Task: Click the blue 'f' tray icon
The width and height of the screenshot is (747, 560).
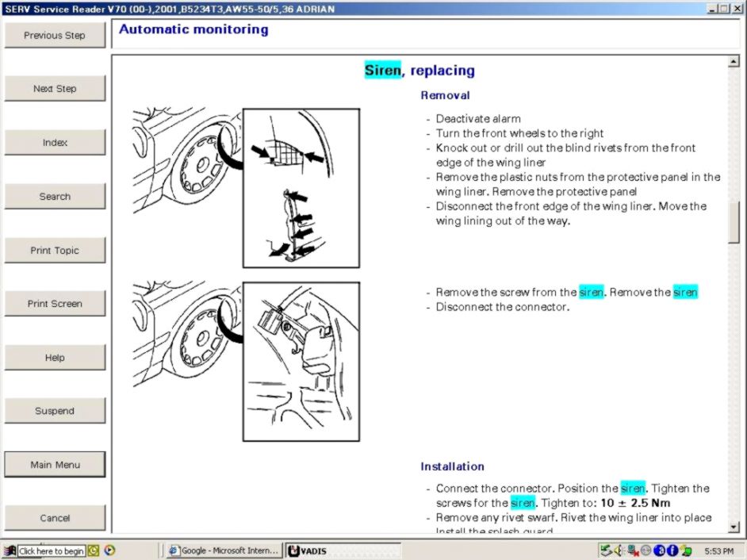Action: (x=672, y=551)
